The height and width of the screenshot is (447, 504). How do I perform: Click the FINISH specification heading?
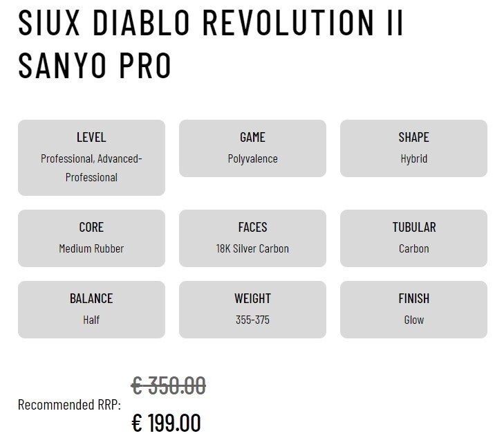[x=413, y=298]
